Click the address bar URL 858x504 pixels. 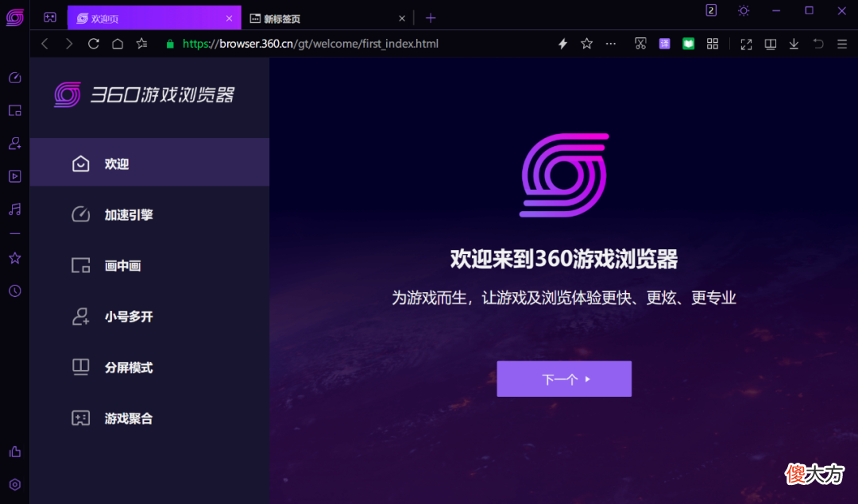point(311,44)
